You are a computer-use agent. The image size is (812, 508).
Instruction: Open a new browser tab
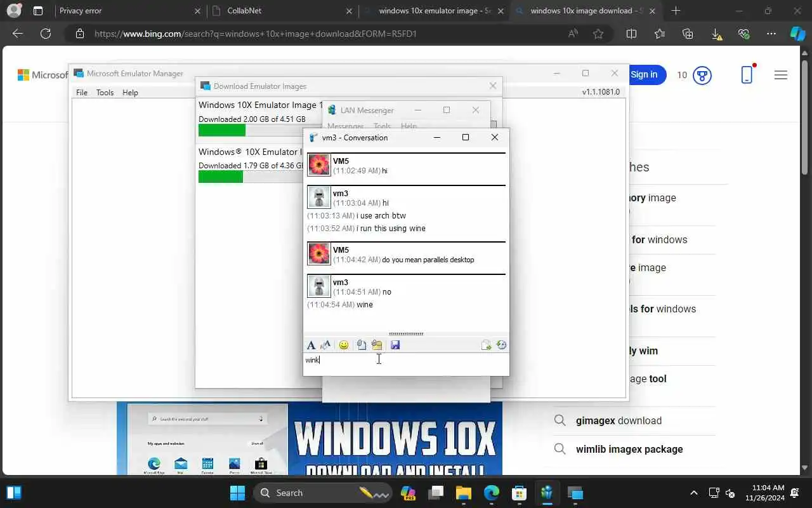(x=676, y=11)
